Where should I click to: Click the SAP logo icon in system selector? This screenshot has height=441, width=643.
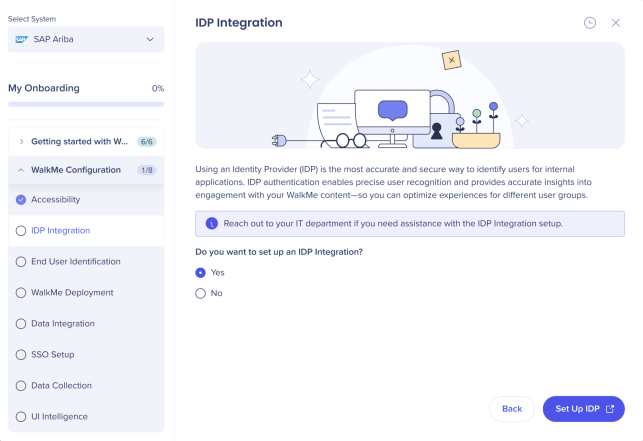(x=21, y=39)
